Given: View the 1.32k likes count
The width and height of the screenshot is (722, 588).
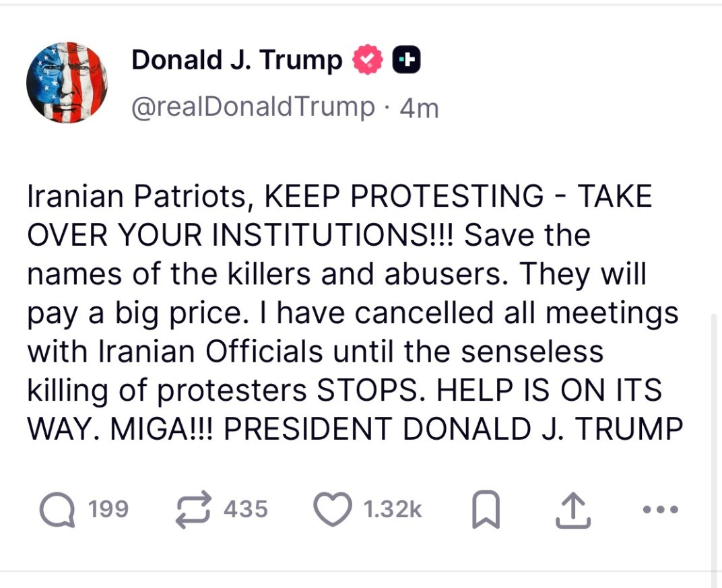Looking at the screenshot, I should point(392,510).
